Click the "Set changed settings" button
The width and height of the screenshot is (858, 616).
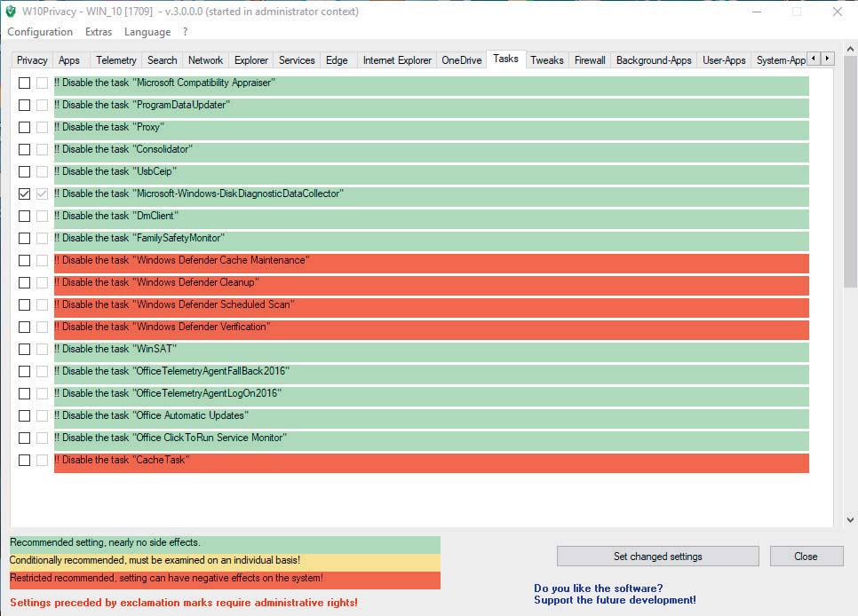tap(658, 557)
